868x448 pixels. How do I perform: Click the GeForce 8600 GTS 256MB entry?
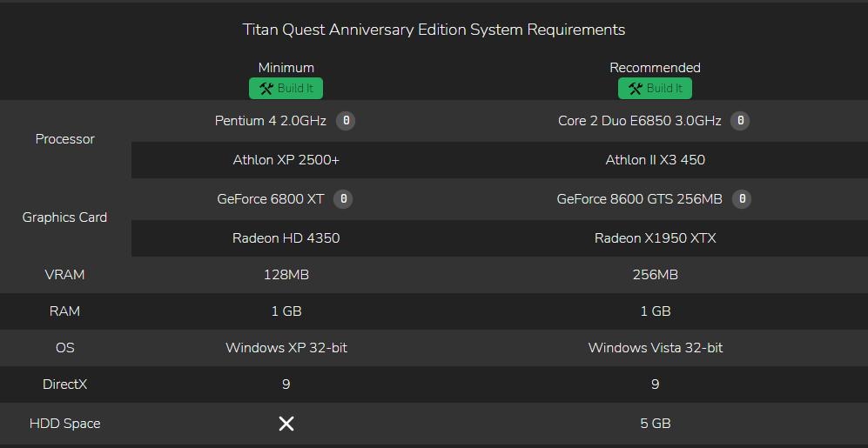[639, 199]
